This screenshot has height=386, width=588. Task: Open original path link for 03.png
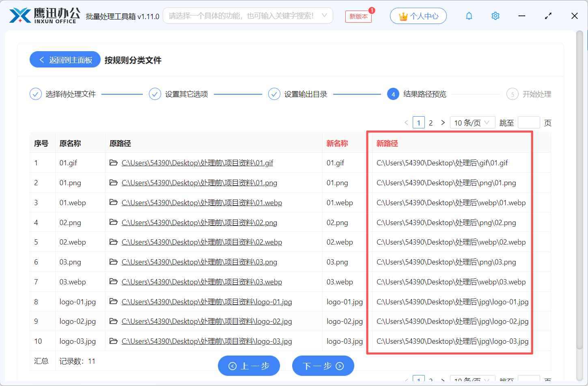tap(199, 262)
